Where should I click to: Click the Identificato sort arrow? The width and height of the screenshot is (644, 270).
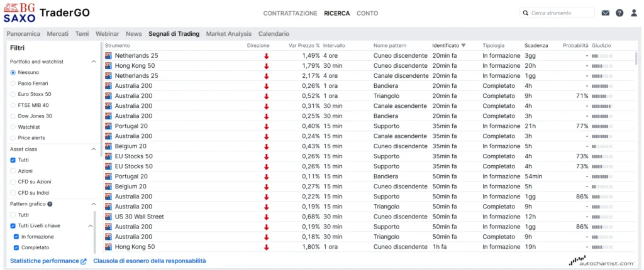pos(464,46)
